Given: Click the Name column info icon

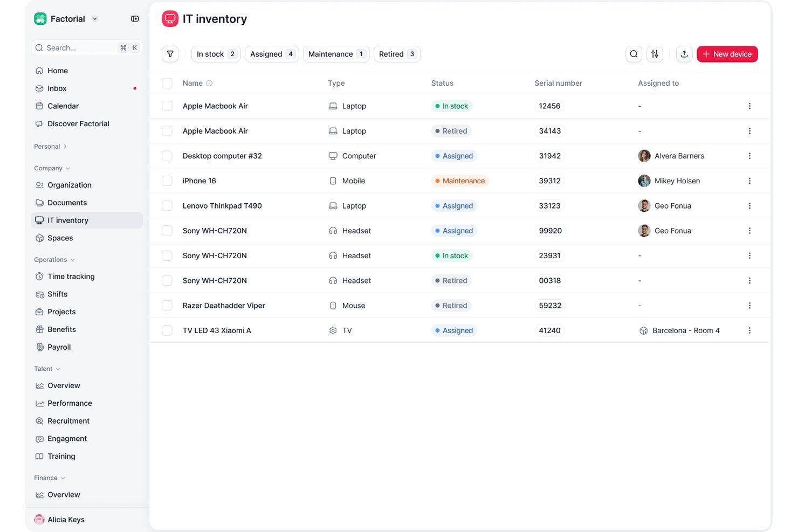Looking at the screenshot, I should pos(209,83).
